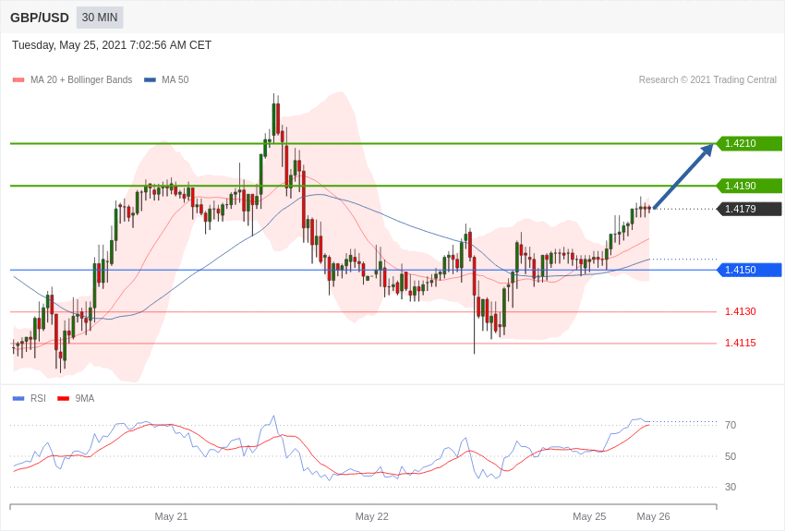Click the MA 20 + Bollinger Bands legend swatch
785x532 pixels.
18,79
